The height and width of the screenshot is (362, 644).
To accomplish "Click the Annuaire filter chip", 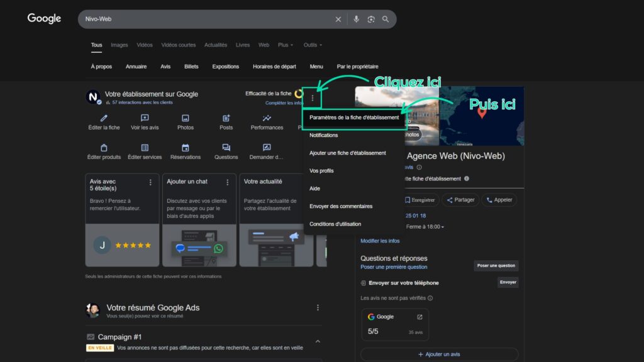I will click(x=136, y=67).
